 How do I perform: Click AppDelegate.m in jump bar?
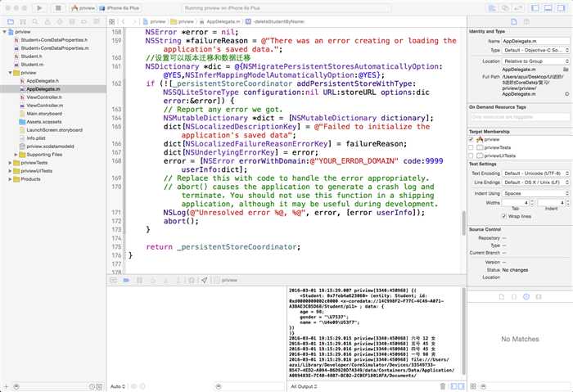tap(220, 22)
